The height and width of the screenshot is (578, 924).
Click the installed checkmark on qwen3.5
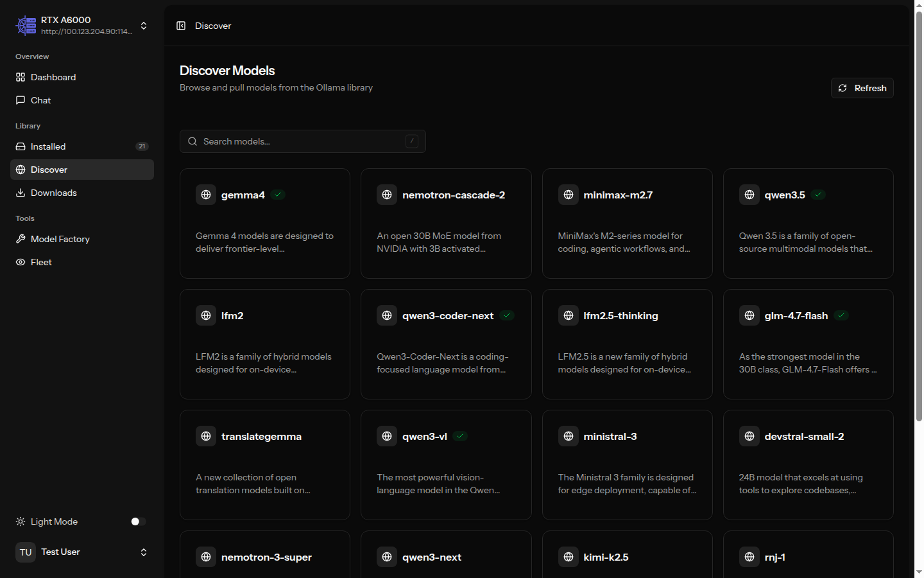click(818, 195)
